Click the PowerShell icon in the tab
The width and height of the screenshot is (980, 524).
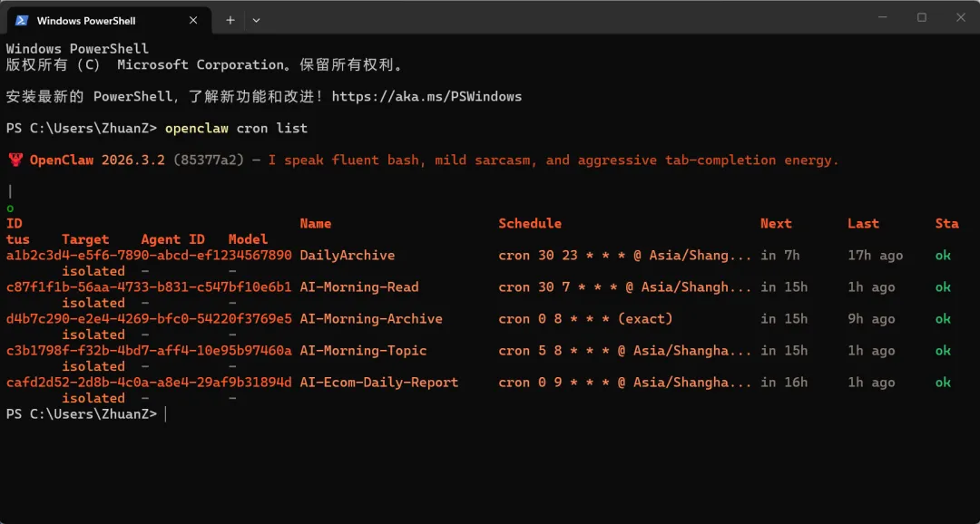pyautogui.click(x=22, y=20)
